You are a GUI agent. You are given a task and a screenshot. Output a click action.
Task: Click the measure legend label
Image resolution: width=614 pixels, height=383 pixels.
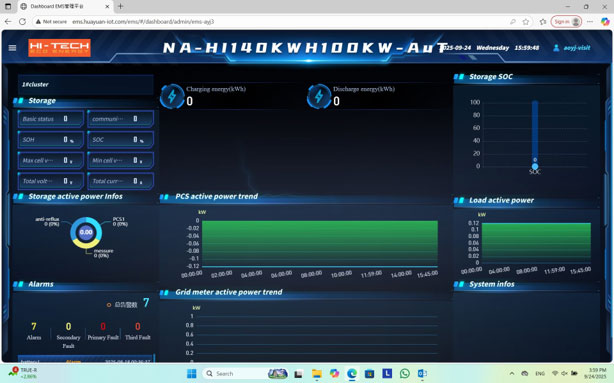coord(103,253)
